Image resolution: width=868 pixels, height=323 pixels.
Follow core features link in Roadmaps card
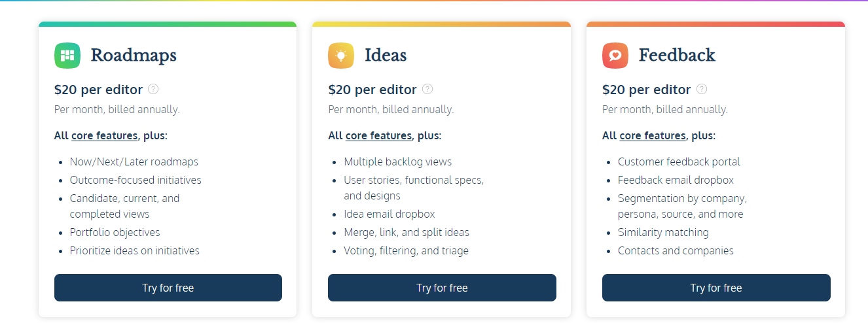click(105, 136)
